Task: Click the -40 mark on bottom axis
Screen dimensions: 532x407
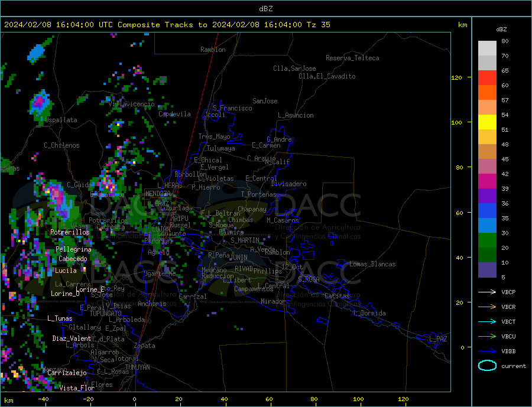Action: (x=43, y=399)
